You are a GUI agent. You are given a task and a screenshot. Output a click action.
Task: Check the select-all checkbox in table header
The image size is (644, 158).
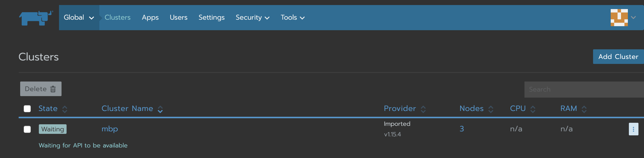point(27,108)
